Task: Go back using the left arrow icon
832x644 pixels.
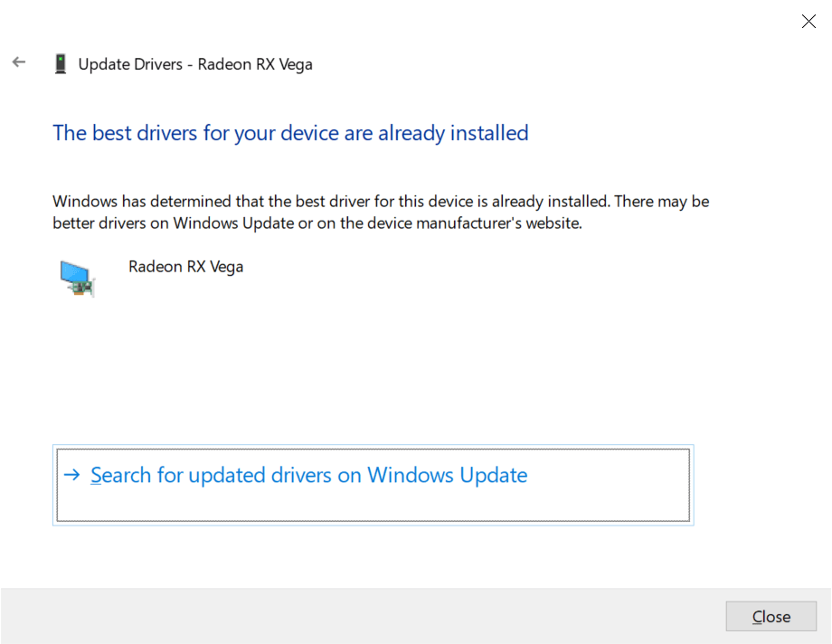Action: click(18, 62)
